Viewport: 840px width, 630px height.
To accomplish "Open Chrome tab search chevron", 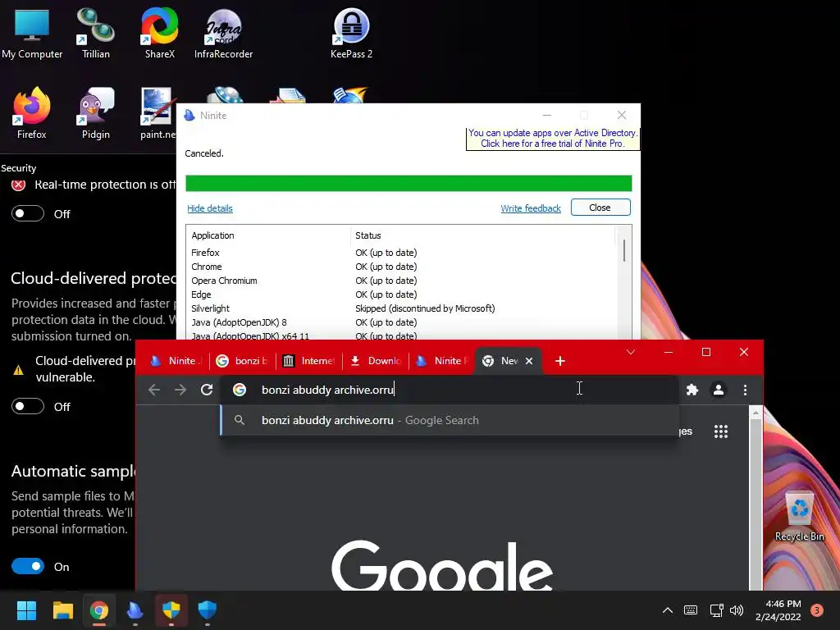I will click(x=631, y=352).
